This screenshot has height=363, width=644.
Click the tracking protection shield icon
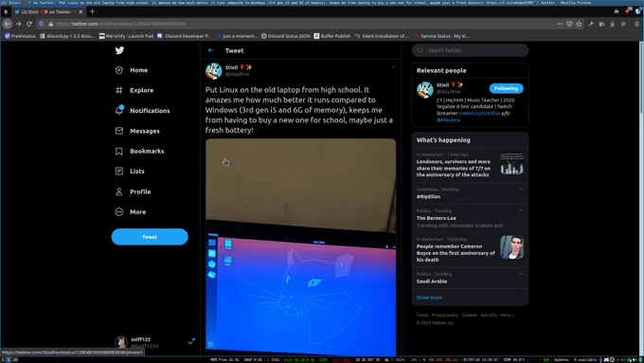41,24
